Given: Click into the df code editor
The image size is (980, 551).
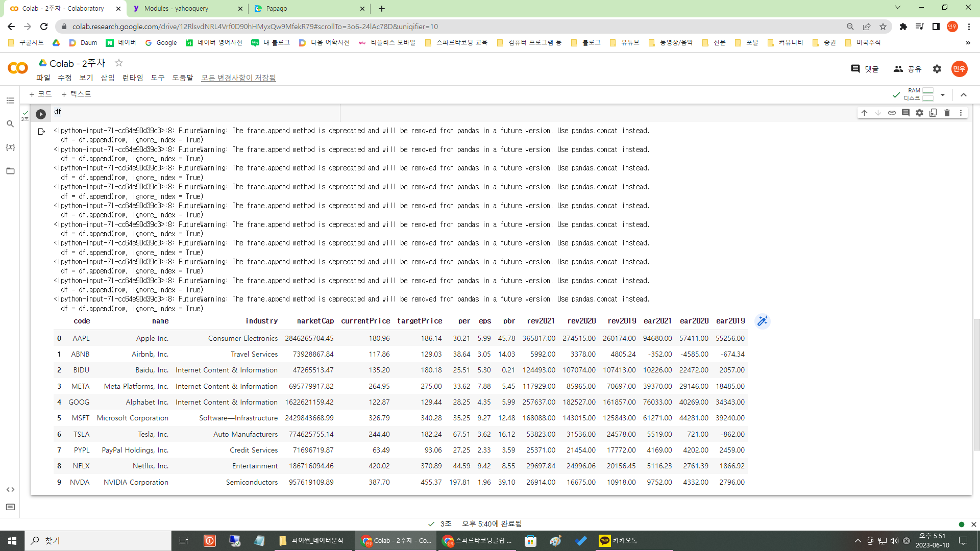Looking at the screenshot, I should 197,112.
